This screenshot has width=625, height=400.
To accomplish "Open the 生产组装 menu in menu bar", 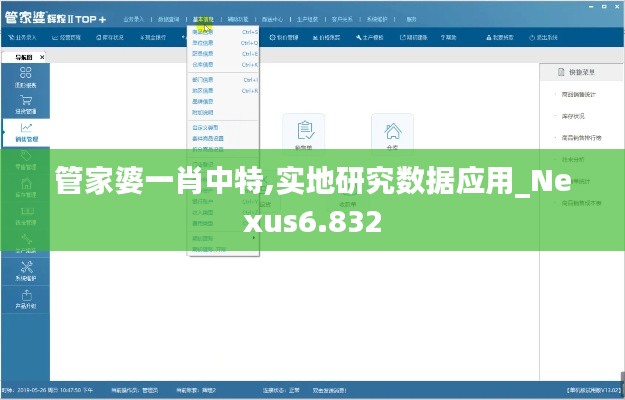I will point(307,19).
